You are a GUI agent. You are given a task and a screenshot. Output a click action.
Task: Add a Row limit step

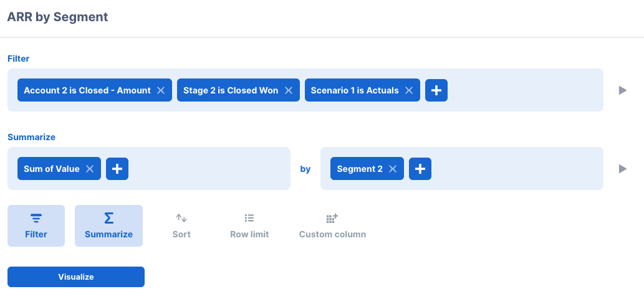249,225
